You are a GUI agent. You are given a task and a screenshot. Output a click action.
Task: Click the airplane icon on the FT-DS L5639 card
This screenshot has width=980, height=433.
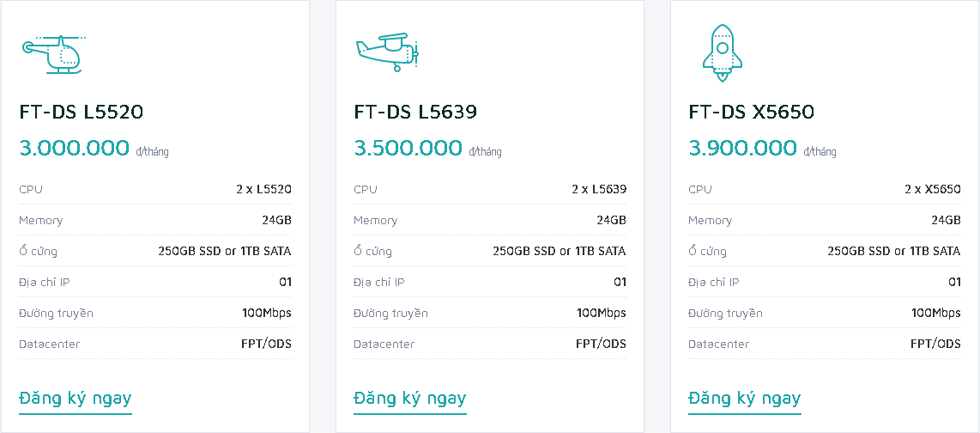tap(386, 52)
